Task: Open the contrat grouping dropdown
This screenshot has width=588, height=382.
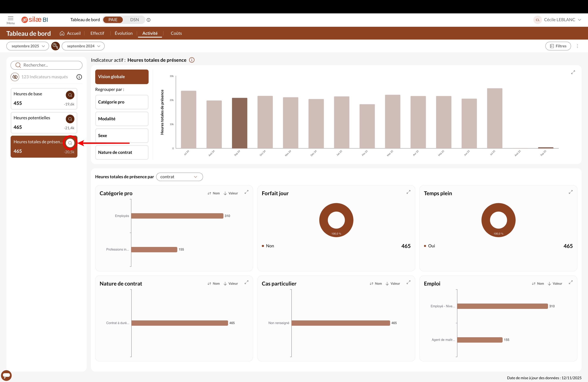Action: click(179, 177)
